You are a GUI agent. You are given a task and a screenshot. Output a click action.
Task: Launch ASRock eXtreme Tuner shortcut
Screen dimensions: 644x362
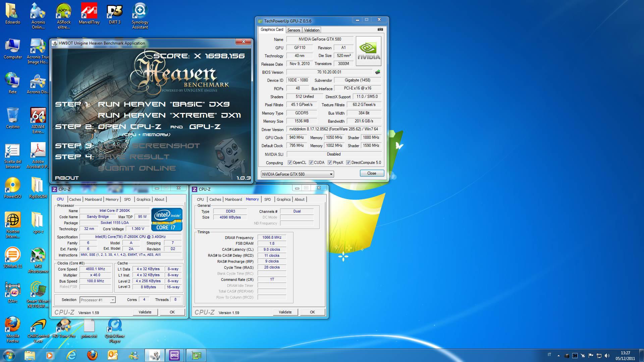[x=63, y=16]
